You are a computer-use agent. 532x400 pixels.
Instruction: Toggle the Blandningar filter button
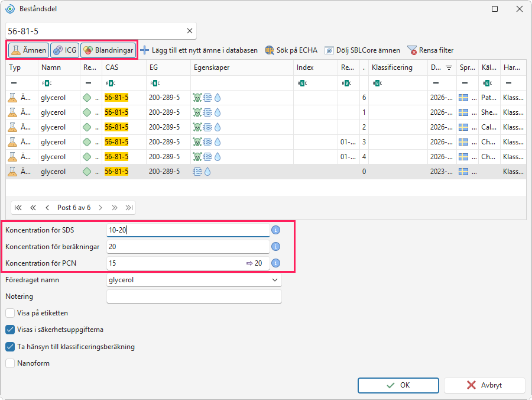[x=108, y=50]
